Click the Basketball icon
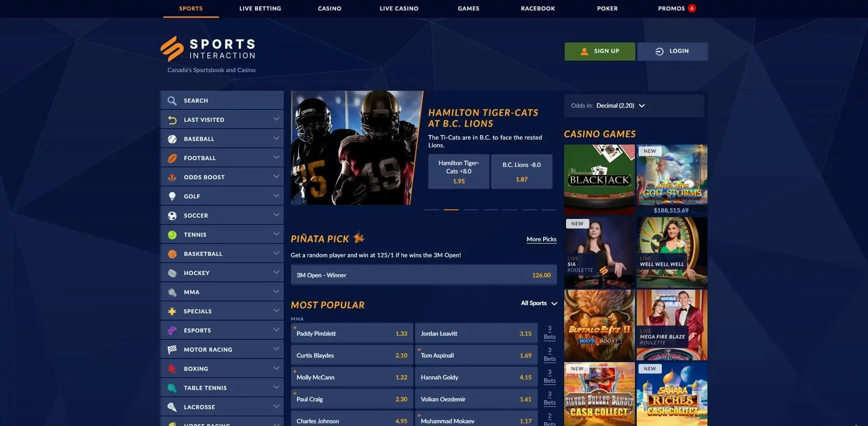 (x=172, y=254)
